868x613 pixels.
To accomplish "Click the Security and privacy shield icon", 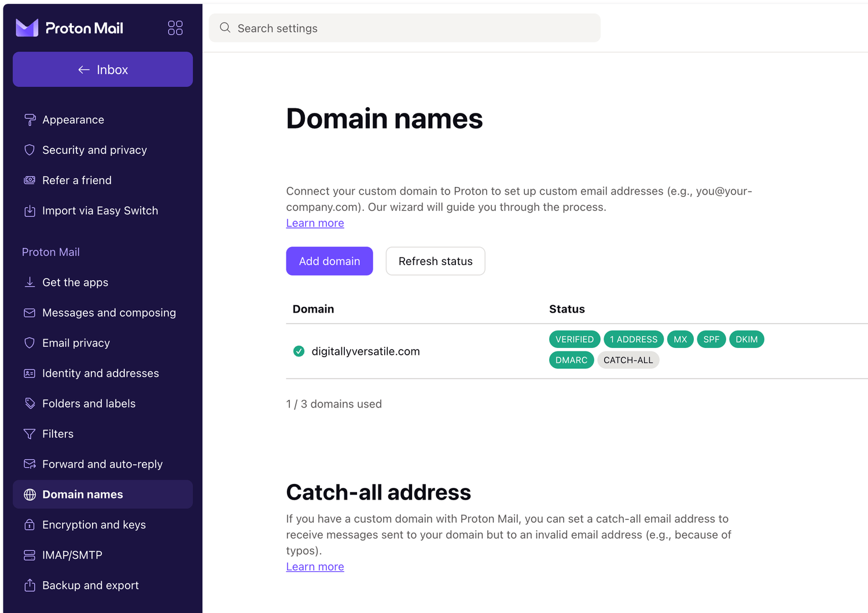I will point(30,150).
